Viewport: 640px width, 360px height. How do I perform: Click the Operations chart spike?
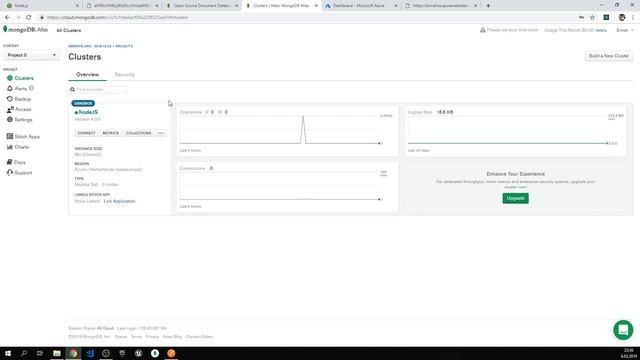(x=303, y=129)
